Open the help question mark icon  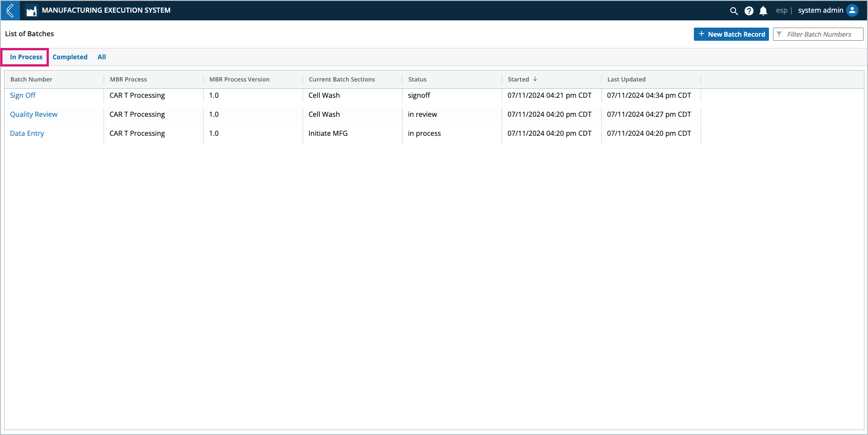point(749,11)
